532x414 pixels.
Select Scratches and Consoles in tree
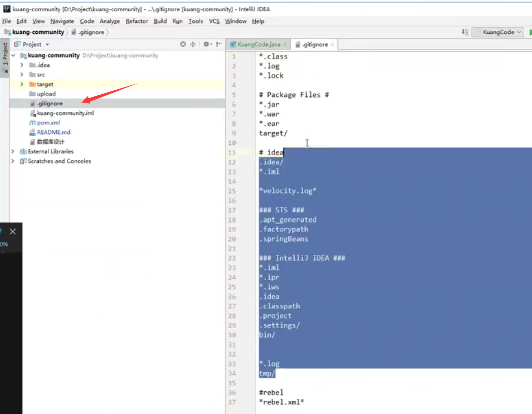59,161
